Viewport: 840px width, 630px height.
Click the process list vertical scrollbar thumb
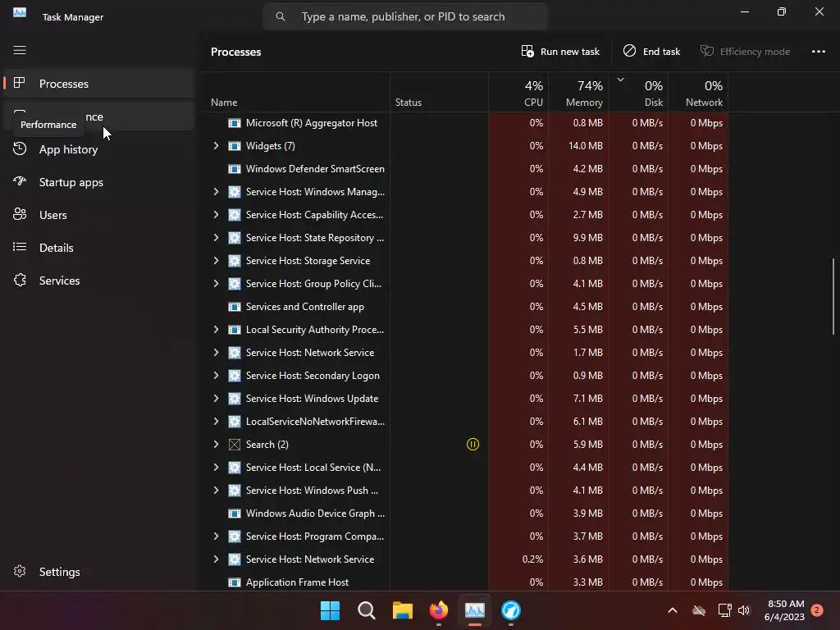click(x=833, y=296)
